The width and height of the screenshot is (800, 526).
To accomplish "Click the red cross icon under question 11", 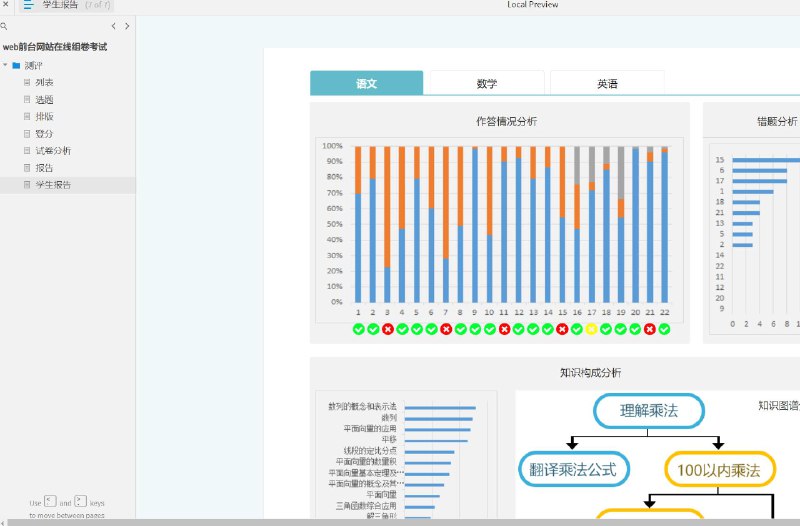I will (x=504, y=330).
